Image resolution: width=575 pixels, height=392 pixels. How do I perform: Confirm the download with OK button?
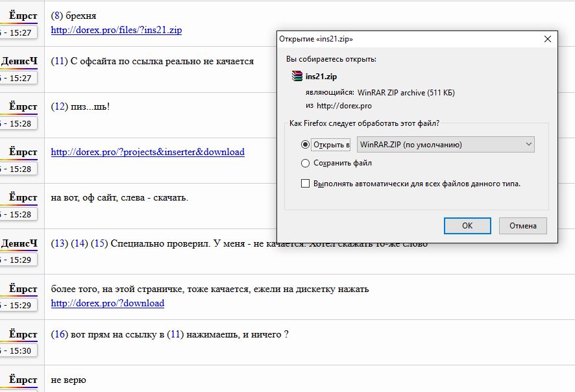(467, 225)
